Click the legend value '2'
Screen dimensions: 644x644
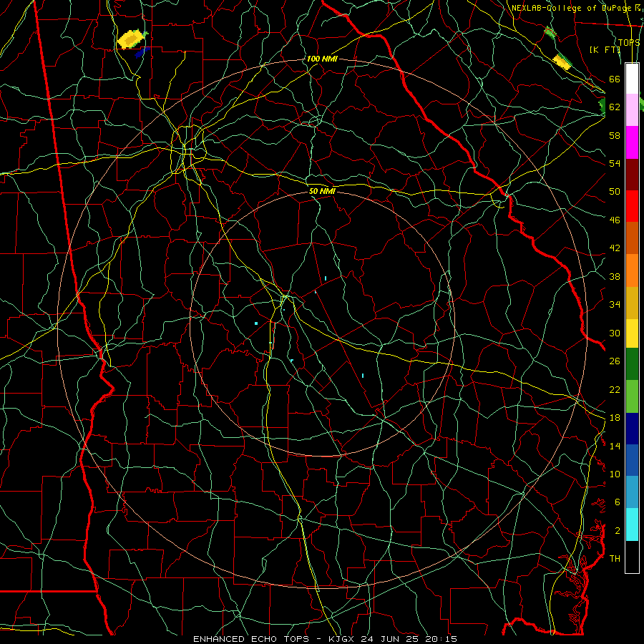pyautogui.click(x=618, y=531)
